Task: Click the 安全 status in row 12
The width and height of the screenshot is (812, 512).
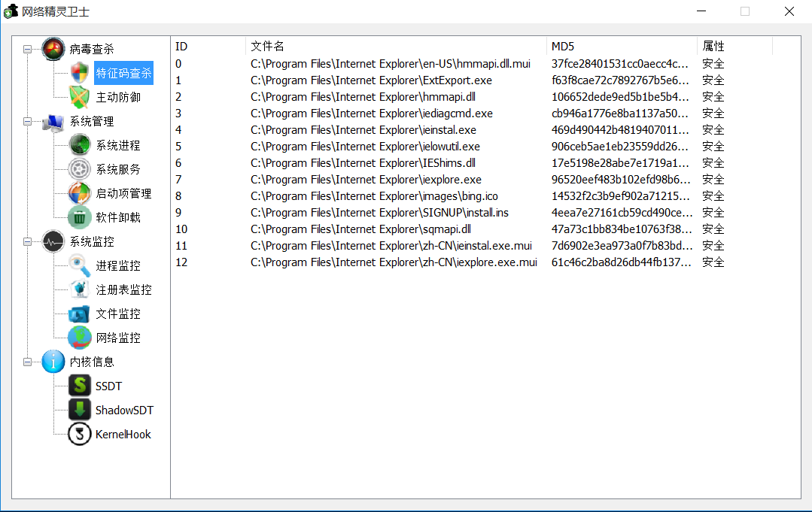Action: point(713,262)
